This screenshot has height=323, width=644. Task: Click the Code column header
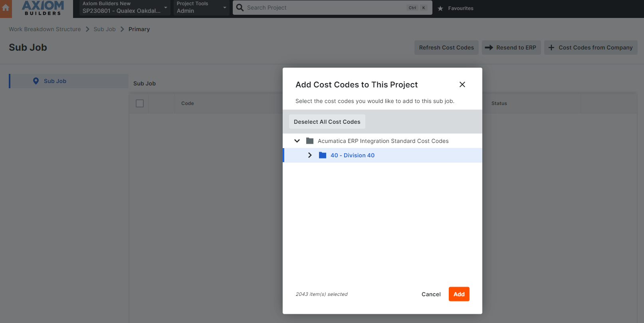coord(188,103)
